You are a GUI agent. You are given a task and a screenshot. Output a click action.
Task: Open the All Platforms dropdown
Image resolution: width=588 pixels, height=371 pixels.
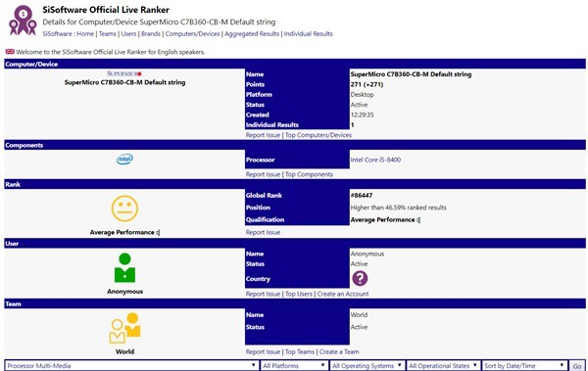pyautogui.click(x=294, y=365)
